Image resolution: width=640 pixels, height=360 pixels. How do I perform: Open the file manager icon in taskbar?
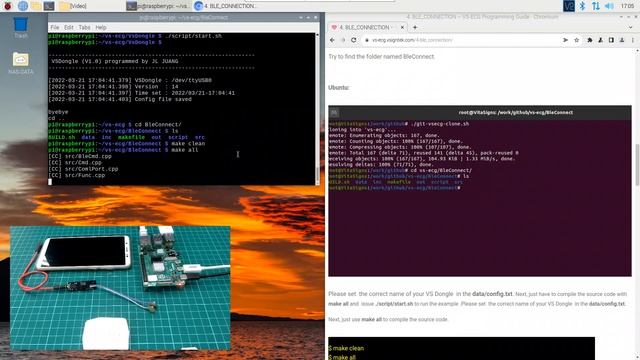(x=36, y=6)
